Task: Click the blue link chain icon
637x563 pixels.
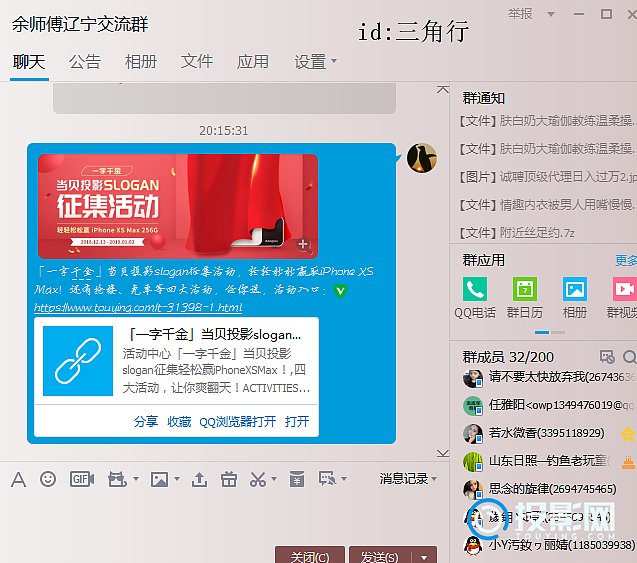Action: click(x=78, y=361)
